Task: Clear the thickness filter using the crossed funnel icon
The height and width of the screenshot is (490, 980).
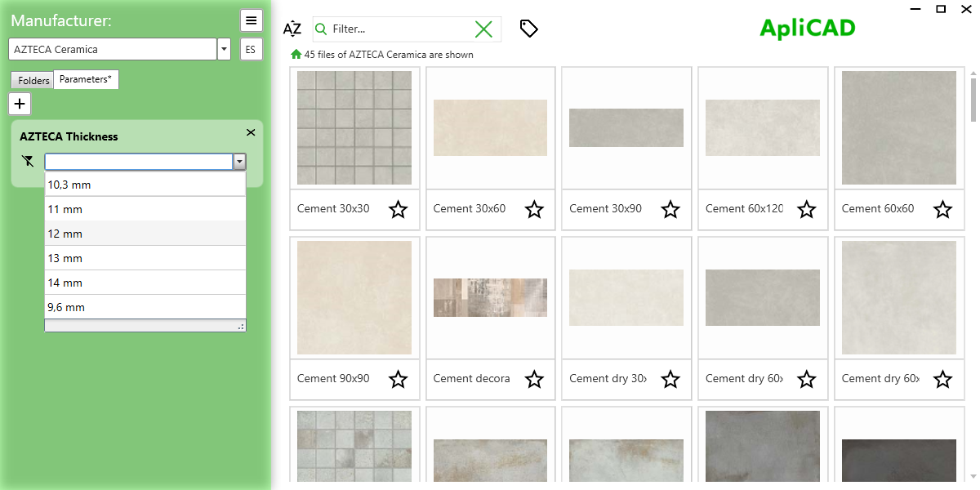Action: (x=27, y=161)
